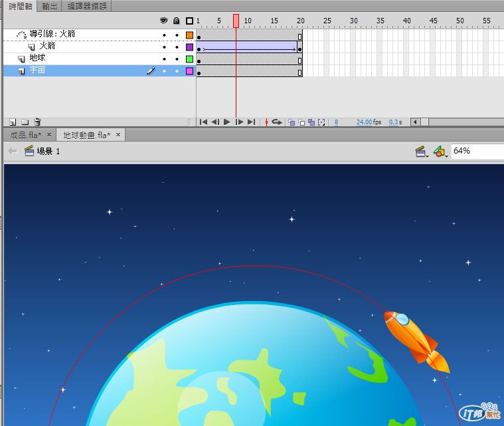Image resolution: width=504 pixels, height=426 pixels.
Task: Click the 64% zoom field
Action: click(x=477, y=151)
